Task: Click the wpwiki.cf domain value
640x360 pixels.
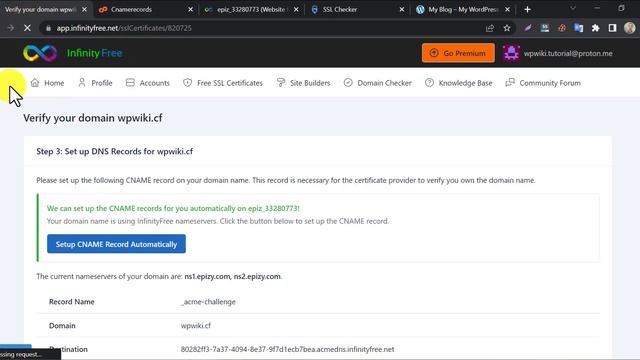Action: click(x=196, y=326)
